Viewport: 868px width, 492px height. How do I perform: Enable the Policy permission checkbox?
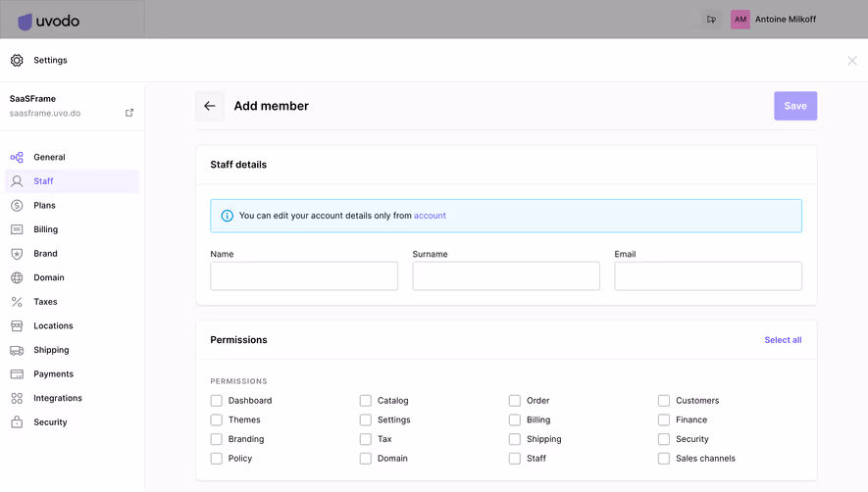coord(217,459)
